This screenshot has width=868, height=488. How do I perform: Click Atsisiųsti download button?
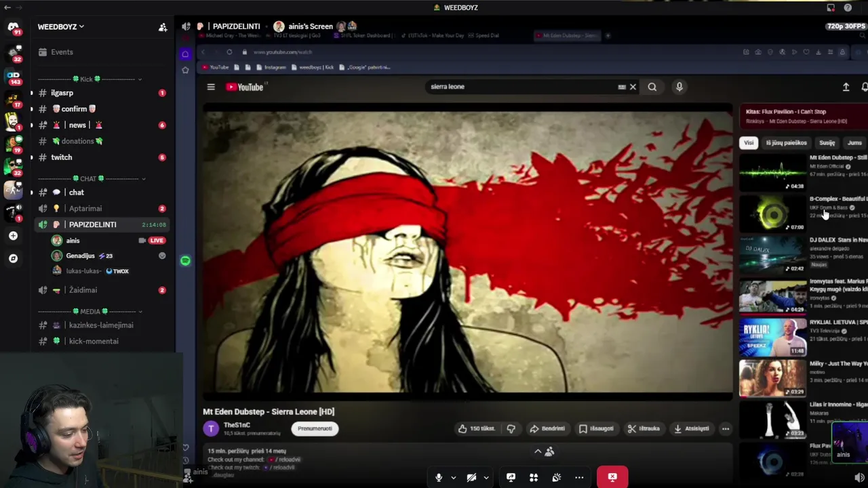click(x=690, y=428)
